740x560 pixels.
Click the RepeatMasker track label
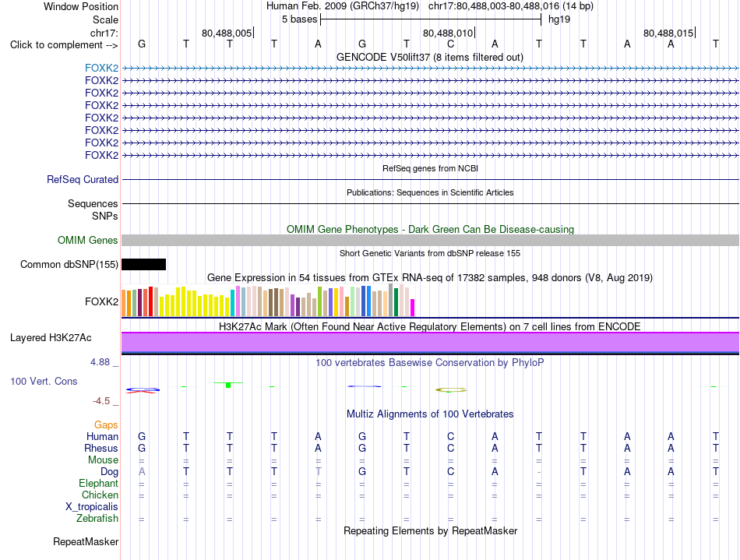pos(86,541)
